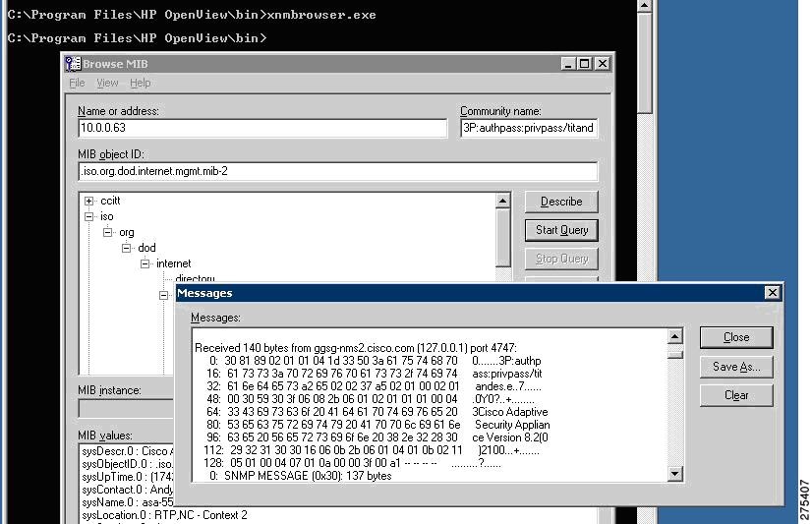Image resolution: width=812 pixels, height=524 pixels.
Task: Click Close button in Messages dialog
Action: [736, 337]
